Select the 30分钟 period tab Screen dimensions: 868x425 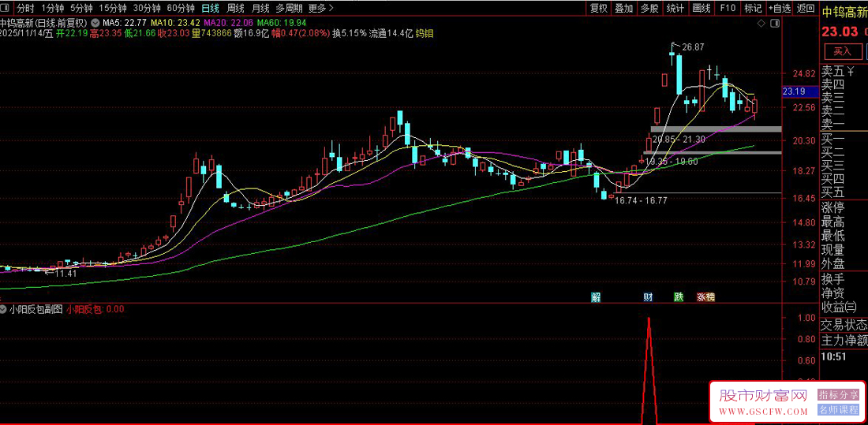147,8
